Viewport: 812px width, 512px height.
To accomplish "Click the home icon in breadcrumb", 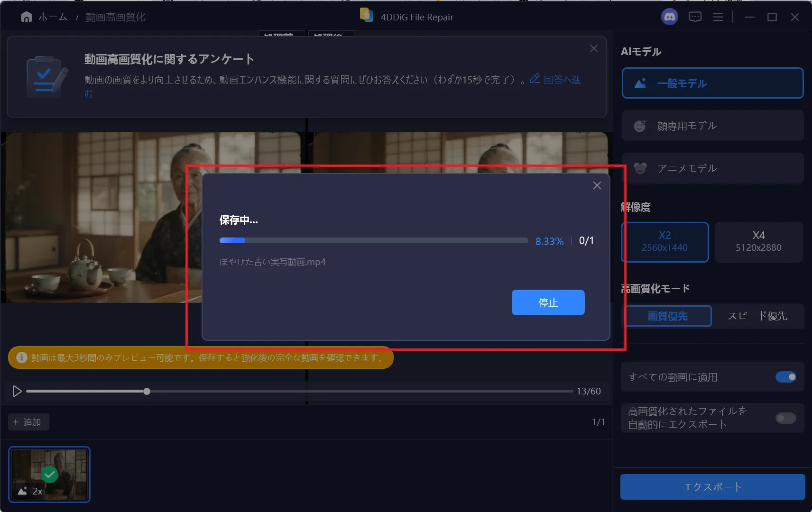I will pos(27,17).
